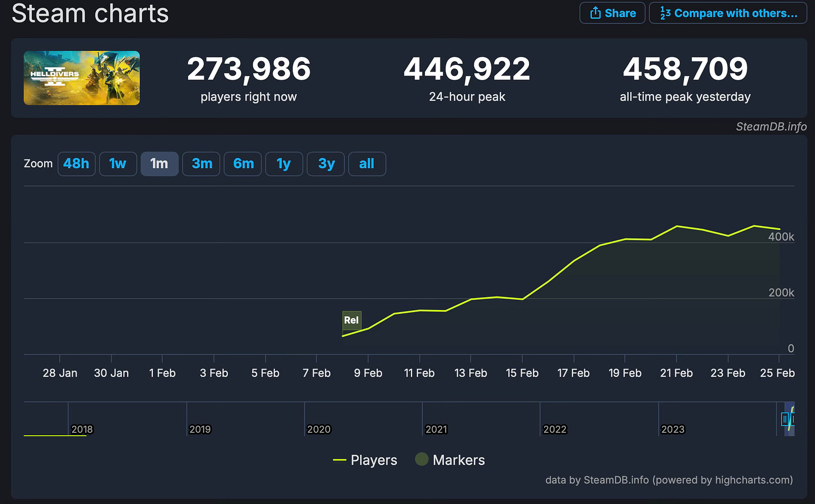Viewport: 815px width, 504px height.
Task: Click the 2023 label in the navigator
Action: point(673,430)
